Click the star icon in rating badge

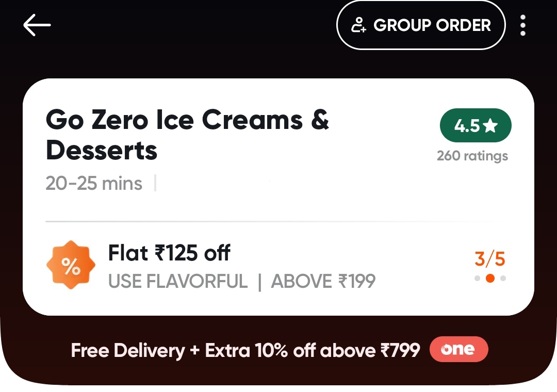click(x=490, y=126)
